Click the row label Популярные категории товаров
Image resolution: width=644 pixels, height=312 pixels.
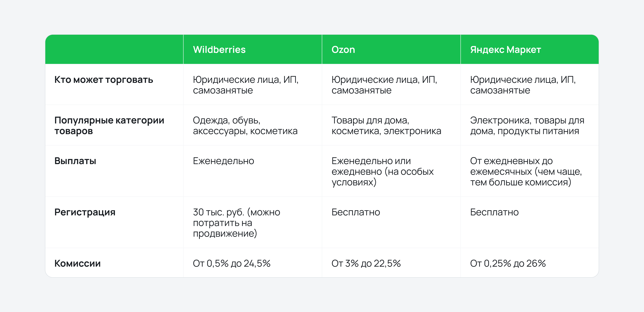[109, 125]
